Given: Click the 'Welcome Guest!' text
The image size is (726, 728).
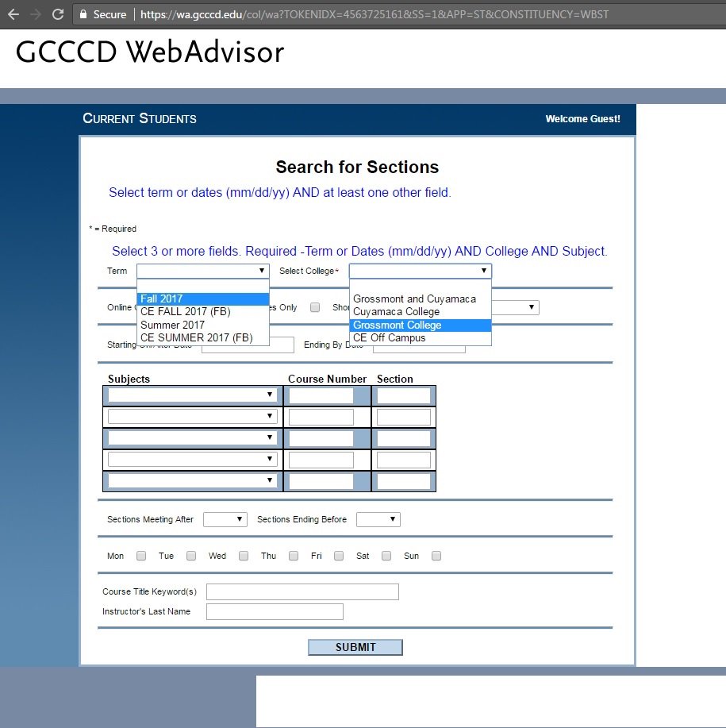Looking at the screenshot, I should tap(582, 119).
